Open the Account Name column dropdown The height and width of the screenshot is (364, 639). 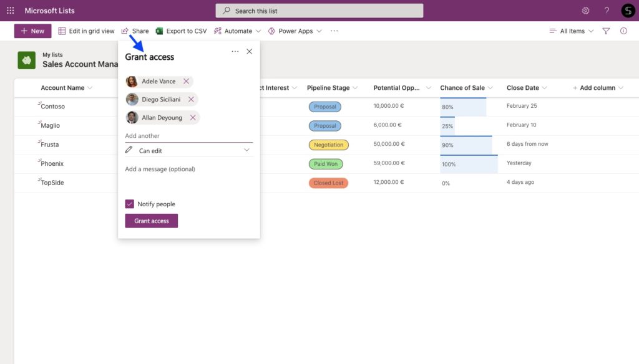click(90, 88)
